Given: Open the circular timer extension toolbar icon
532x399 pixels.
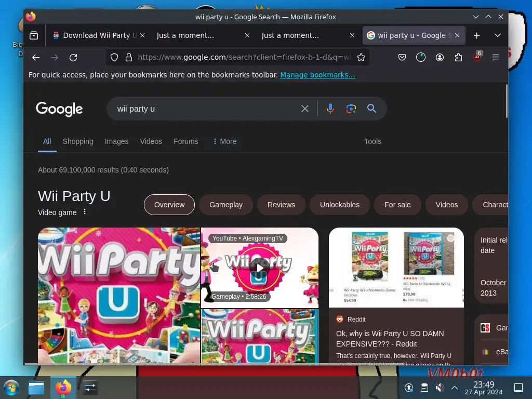Looking at the screenshot, I should [421, 57].
